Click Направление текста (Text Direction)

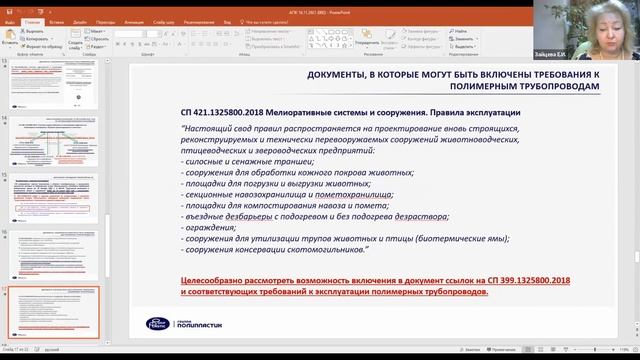coord(268,31)
